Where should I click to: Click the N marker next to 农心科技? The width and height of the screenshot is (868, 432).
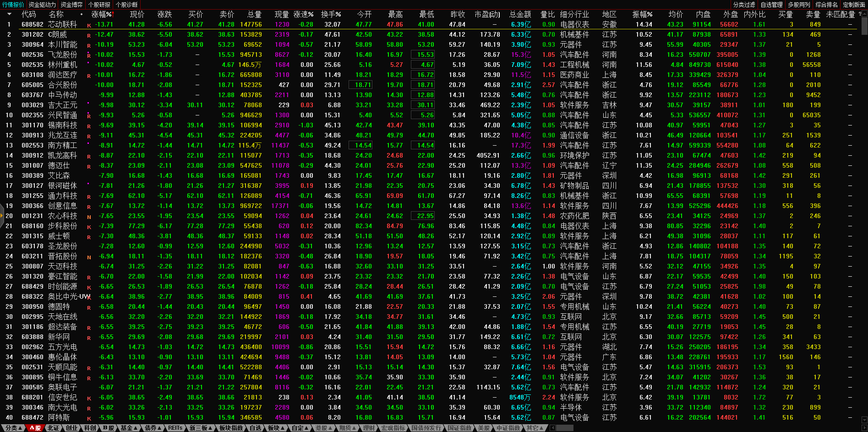(x=89, y=217)
